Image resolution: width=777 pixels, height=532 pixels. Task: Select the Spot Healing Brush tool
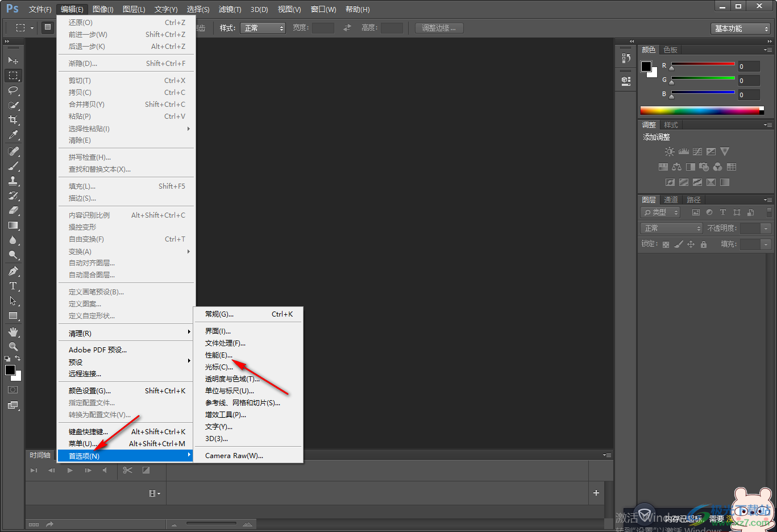[x=13, y=151]
